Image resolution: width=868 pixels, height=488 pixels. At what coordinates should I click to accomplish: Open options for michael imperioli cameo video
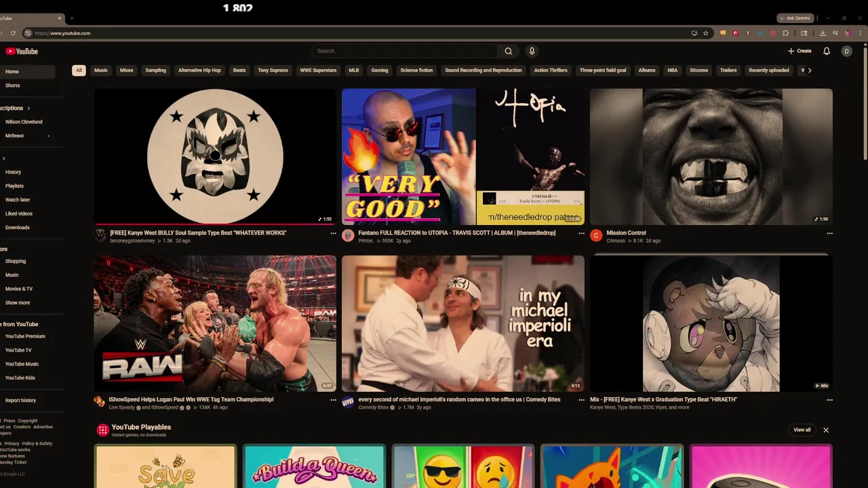point(581,400)
